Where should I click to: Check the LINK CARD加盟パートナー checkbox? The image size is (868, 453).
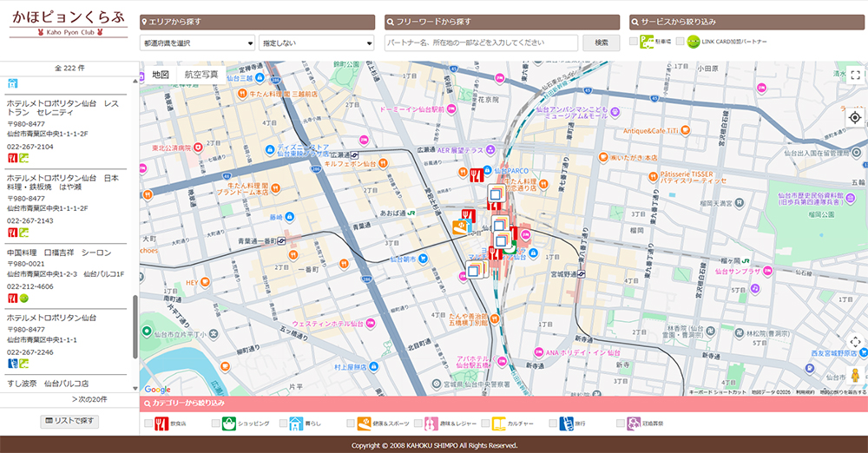tap(681, 42)
